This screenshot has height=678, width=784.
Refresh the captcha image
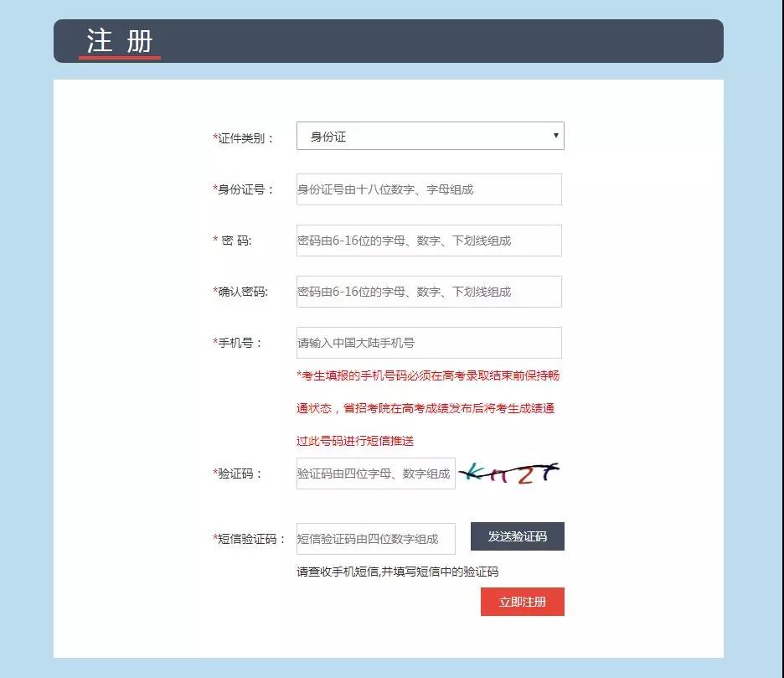click(x=511, y=474)
